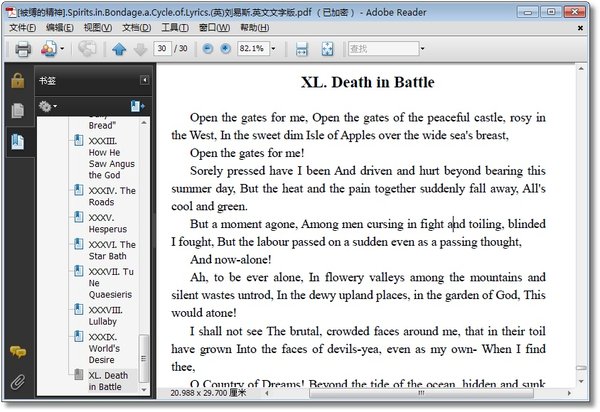Click the fit-width scrolling mode icon
Viewport: 600px width, 412px height.
(x=302, y=49)
